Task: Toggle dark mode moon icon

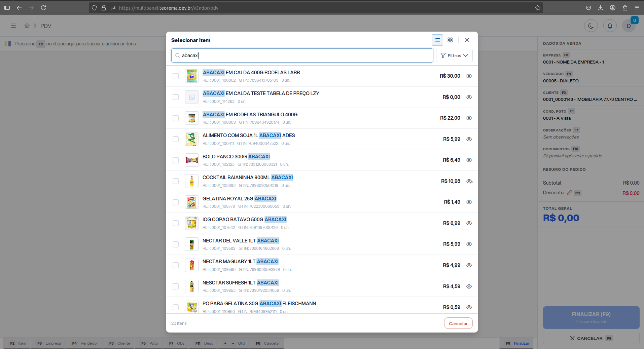Action: [591, 26]
